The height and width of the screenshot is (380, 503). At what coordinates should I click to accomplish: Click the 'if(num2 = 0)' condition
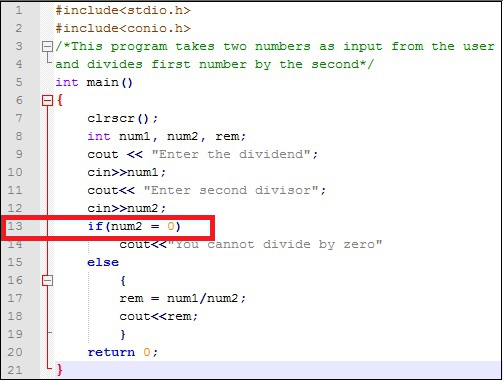point(134,226)
